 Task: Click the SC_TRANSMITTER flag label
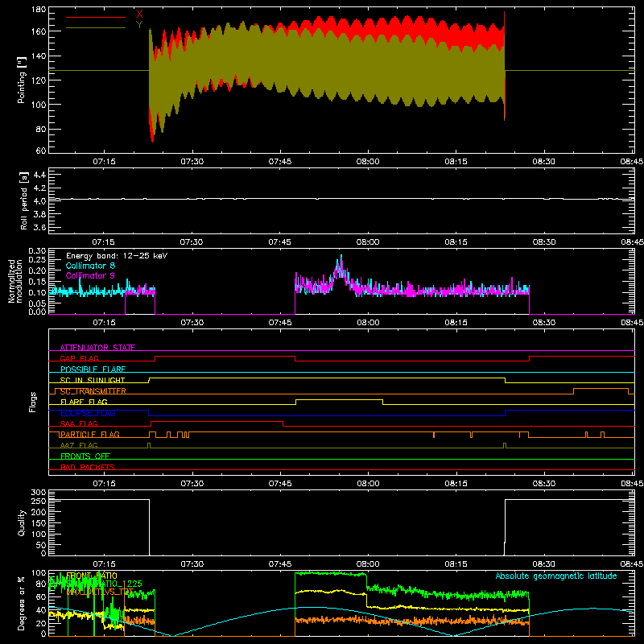(x=93, y=391)
